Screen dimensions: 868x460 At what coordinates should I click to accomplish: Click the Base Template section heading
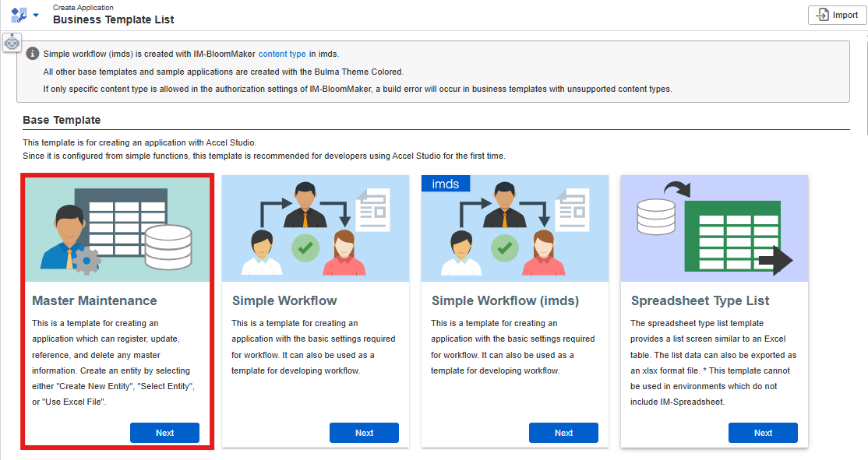click(x=62, y=120)
